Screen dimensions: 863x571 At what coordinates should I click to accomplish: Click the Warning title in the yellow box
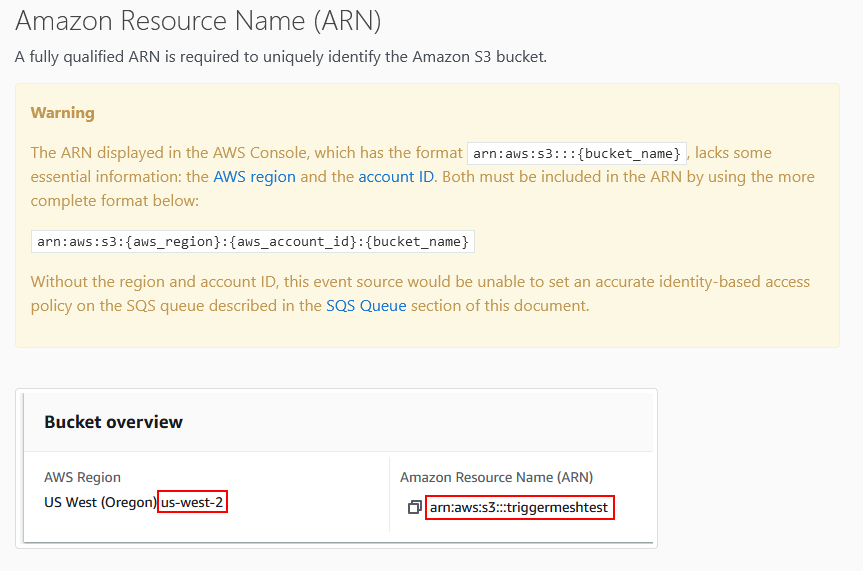pos(63,113)
